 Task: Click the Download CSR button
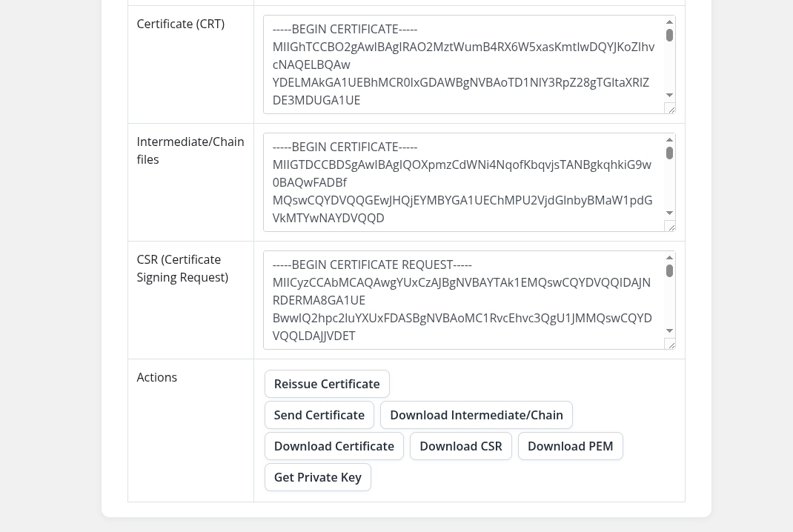(x=461, y=446)
